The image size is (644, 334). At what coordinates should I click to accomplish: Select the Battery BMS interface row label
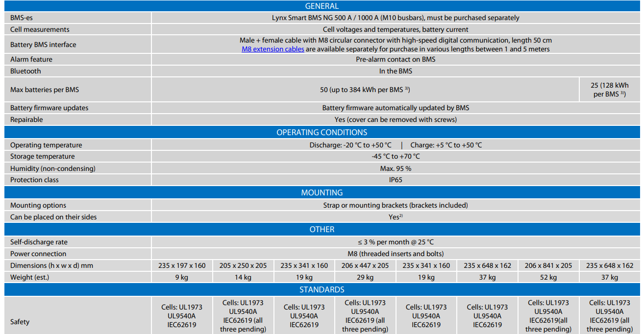click(43, 45)
